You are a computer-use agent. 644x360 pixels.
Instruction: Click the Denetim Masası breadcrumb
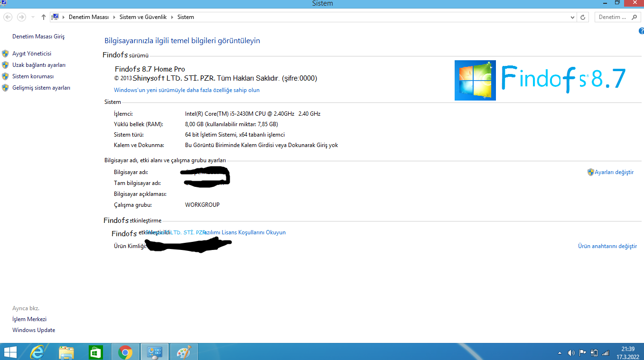click(x=89, y=17)
